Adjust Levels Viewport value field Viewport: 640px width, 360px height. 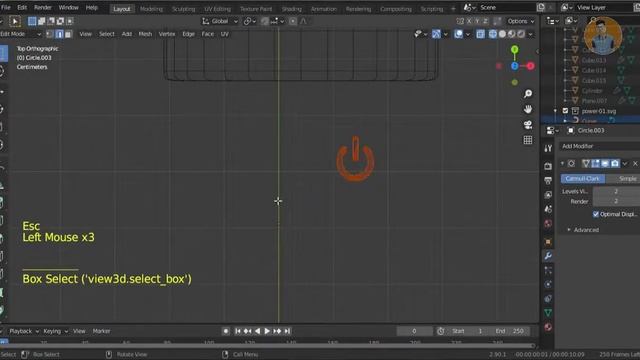616,191
